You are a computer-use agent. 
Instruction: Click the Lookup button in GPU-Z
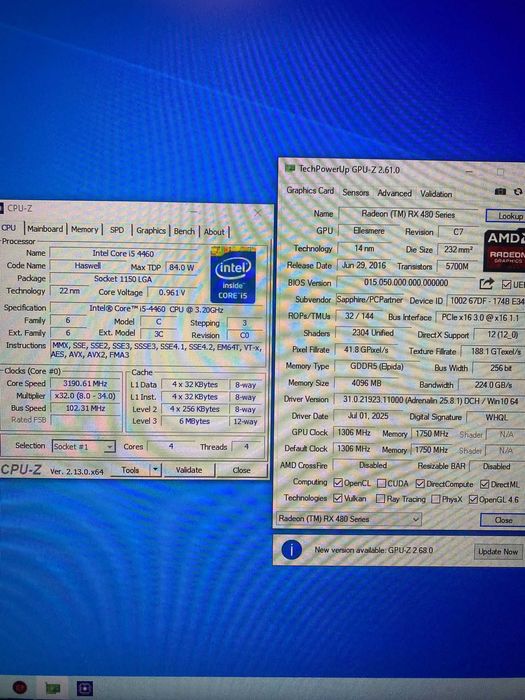click(x=507, y=216)
